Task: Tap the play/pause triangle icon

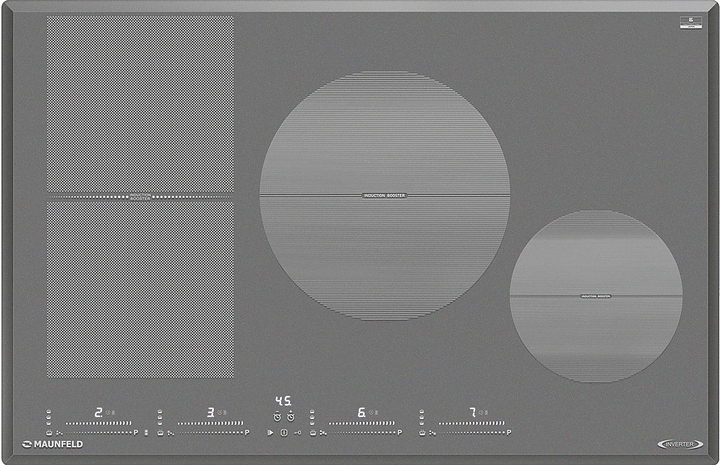Action: pos(270,433)
